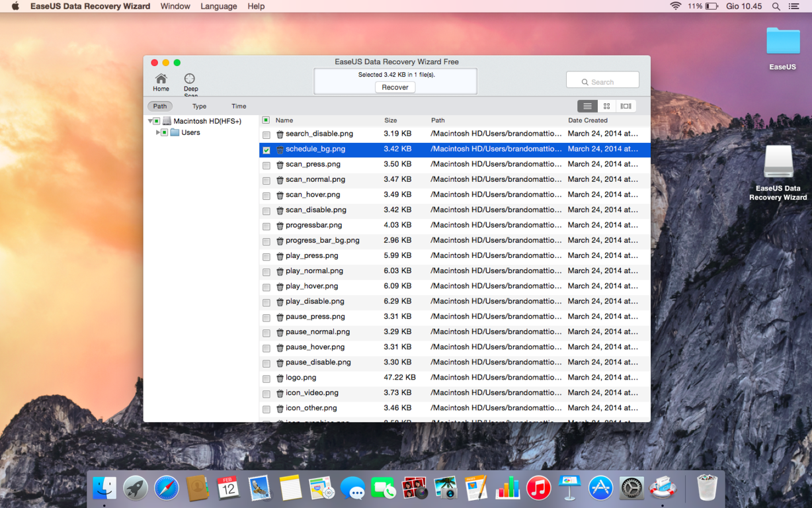Check the scan_press.png checkbox

[266, 165]
